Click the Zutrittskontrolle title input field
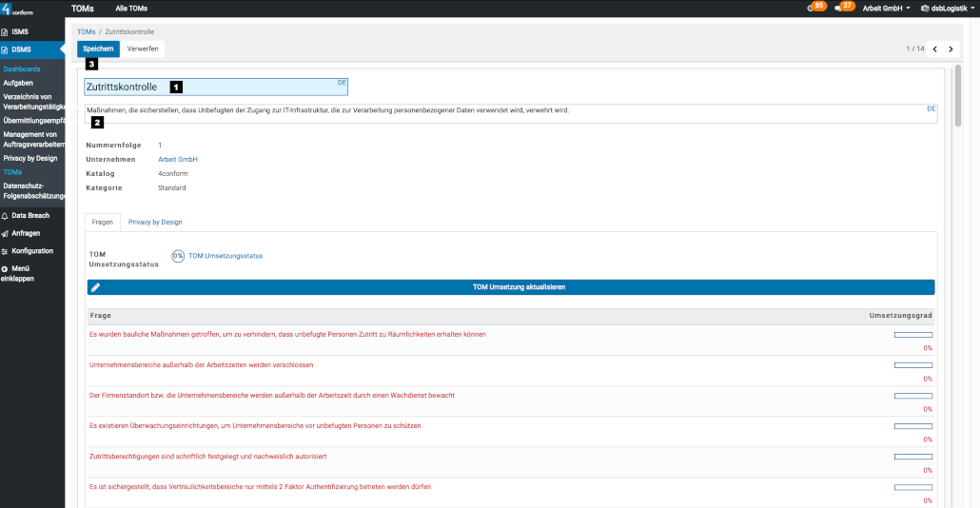The width and height of the screenshot is (980, 508). click(215, 87)
